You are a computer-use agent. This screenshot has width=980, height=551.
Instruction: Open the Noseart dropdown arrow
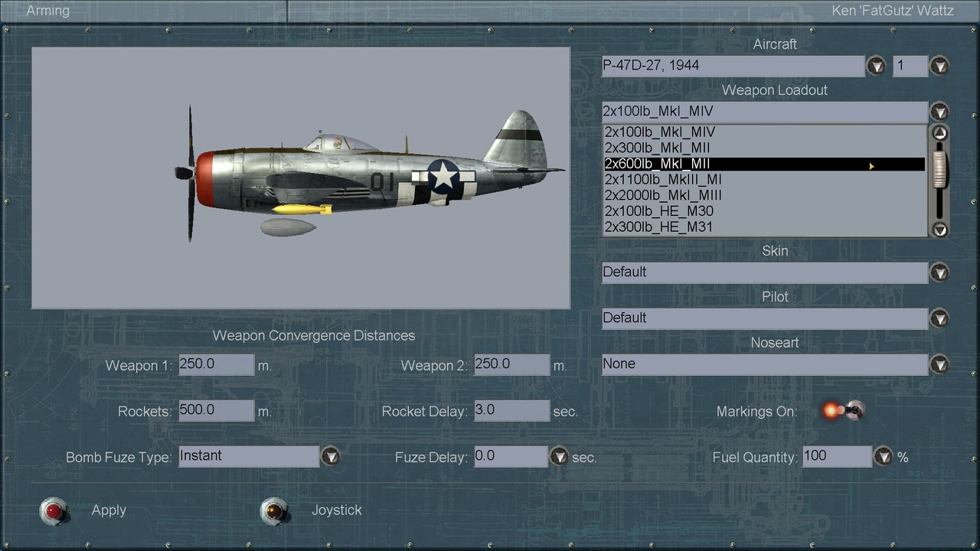coord(939,364)
